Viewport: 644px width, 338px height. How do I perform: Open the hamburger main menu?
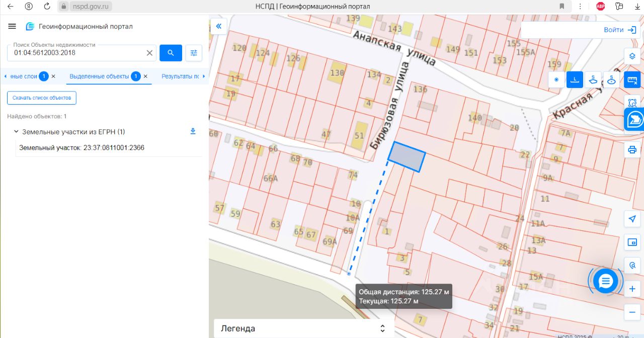coord(13,27)
